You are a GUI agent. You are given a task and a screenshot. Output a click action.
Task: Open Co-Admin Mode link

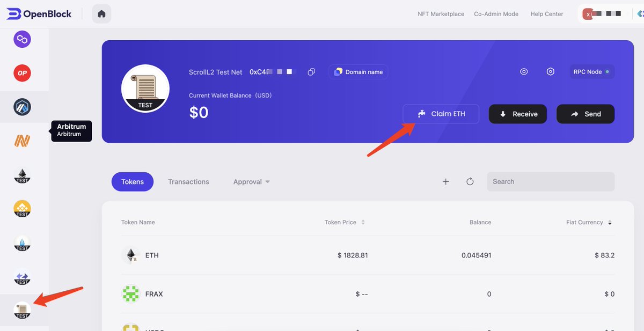pos(496,14)
